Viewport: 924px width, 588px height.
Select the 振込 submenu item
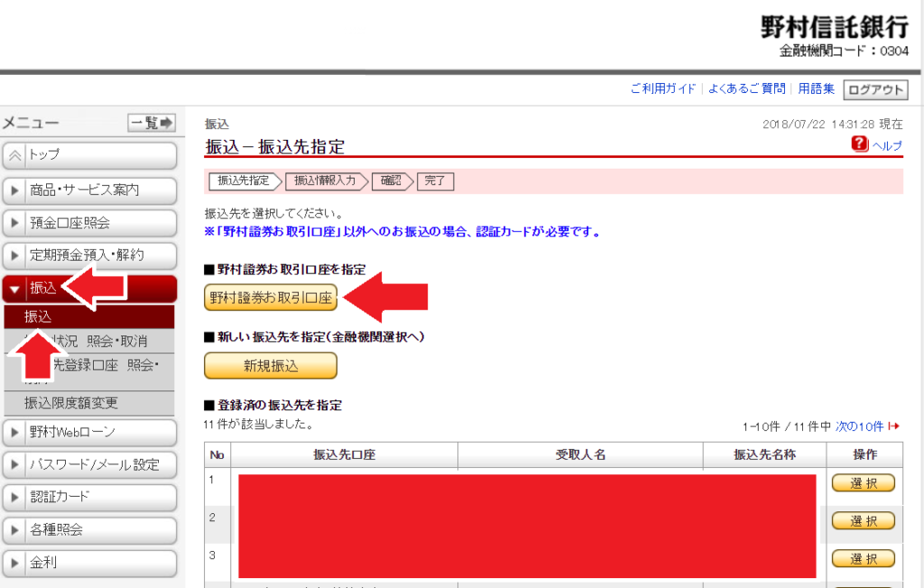89,317
